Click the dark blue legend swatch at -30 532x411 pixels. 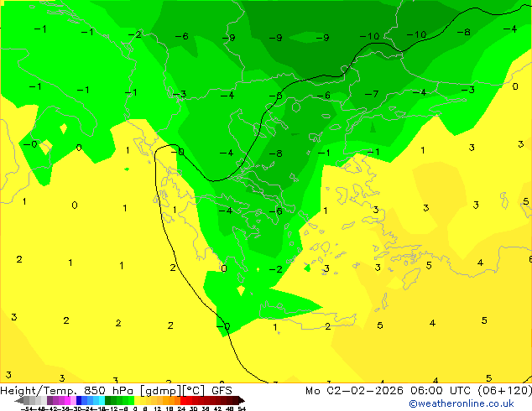[x=79, y=400]
